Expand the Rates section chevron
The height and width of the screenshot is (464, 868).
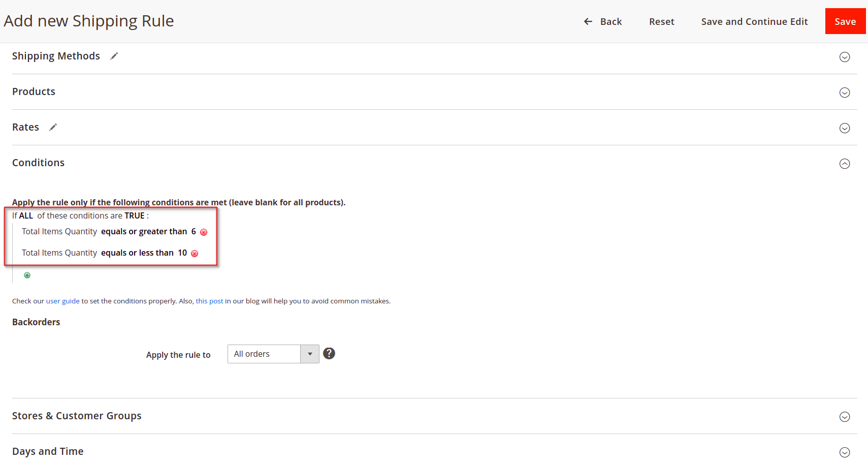(x=845, y=128)
